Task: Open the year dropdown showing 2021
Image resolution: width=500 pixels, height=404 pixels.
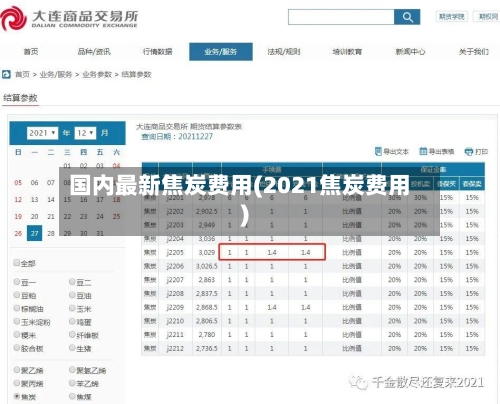Action: point(42,133)
